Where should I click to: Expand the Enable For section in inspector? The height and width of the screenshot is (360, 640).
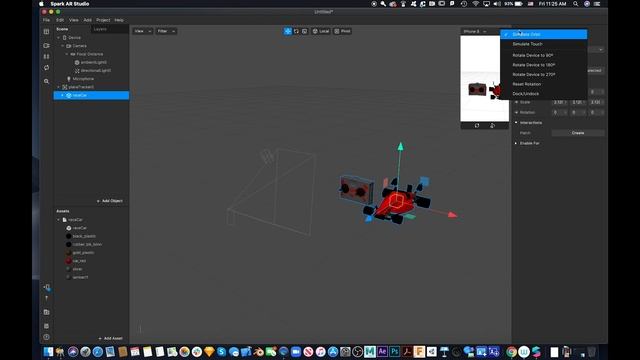coord(516,143)
